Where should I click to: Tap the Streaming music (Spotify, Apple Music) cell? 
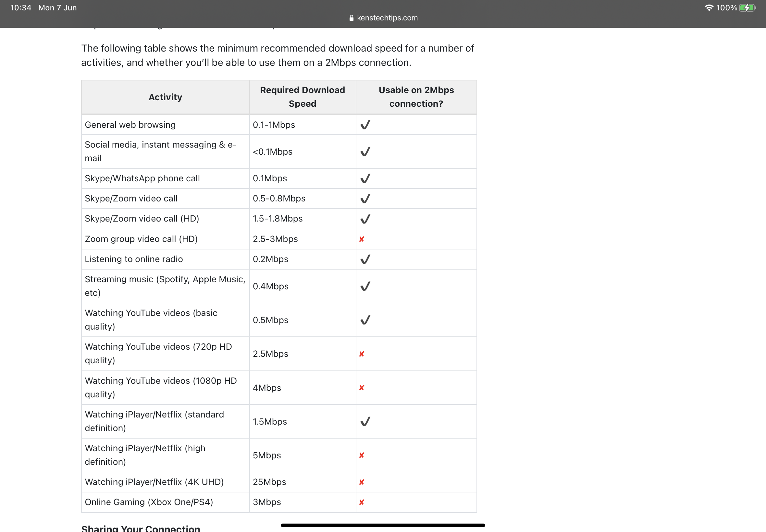point(166,286)
